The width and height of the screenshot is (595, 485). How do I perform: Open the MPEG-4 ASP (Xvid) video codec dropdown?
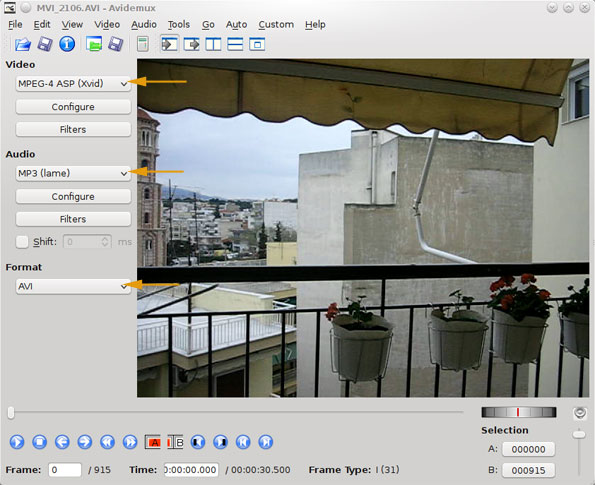(x=73, y=83)
